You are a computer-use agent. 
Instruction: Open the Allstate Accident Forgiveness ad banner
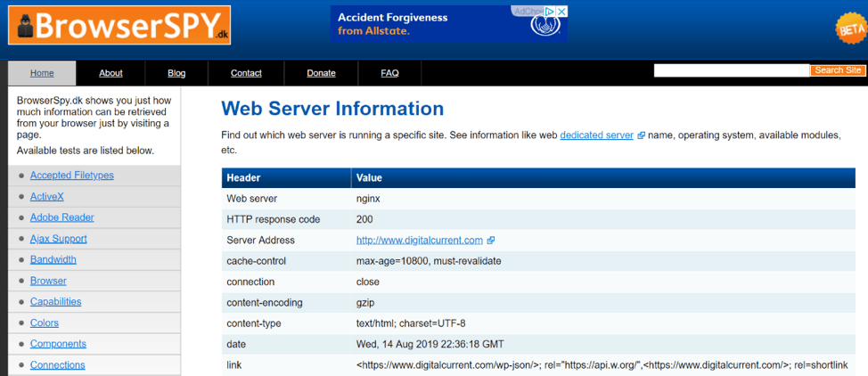pyautogui.click(x=449, y=24)
